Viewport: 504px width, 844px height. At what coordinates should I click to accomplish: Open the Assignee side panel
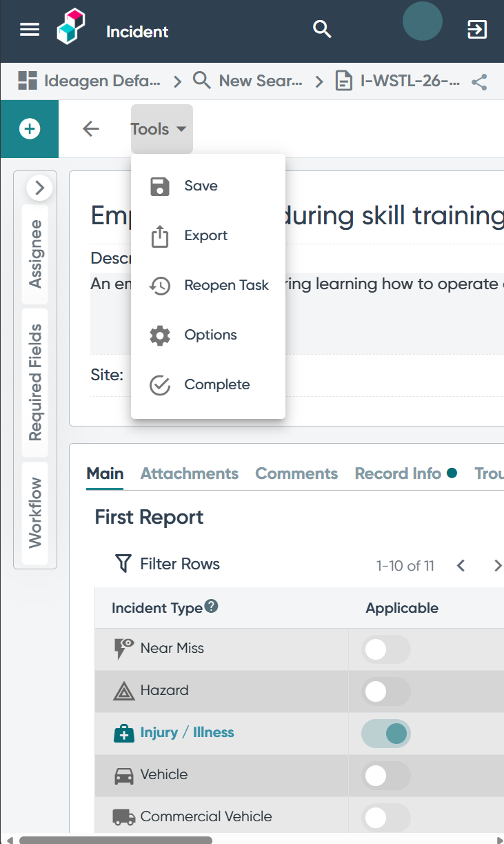(x=35, y=254)
